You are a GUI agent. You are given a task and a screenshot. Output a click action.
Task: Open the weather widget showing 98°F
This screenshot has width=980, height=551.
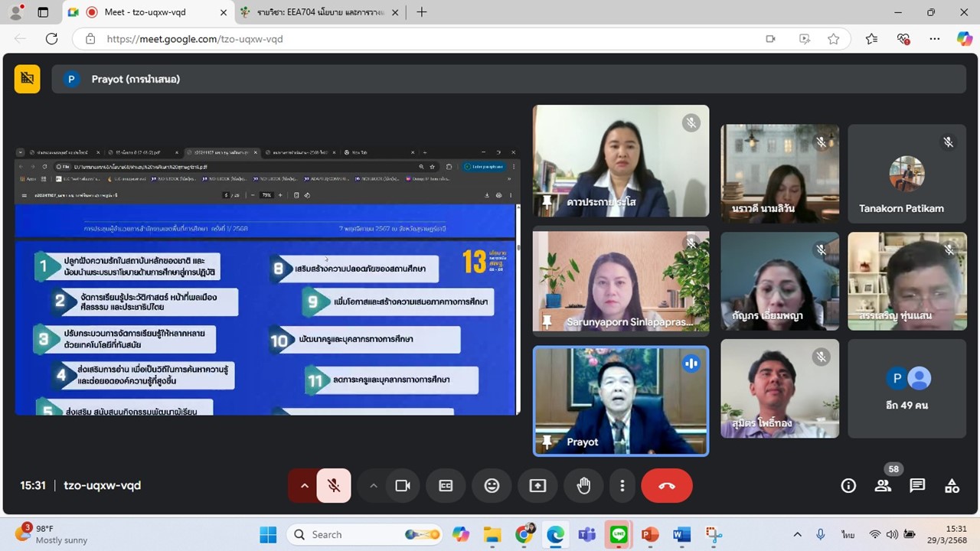(52, 534)
